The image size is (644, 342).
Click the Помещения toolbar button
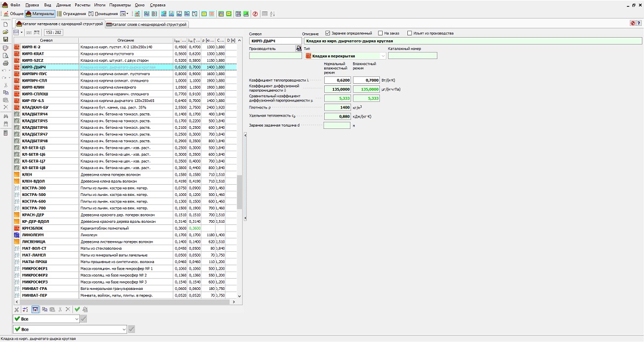pyautogui.click(x=103, y=13)
